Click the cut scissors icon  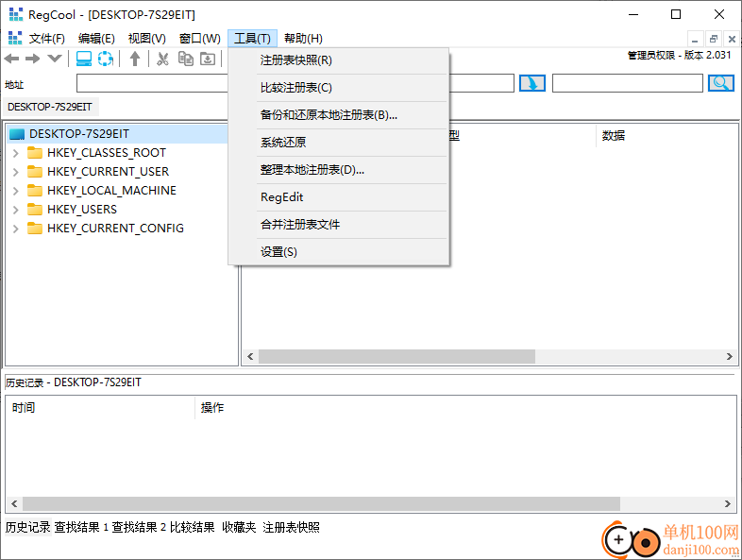coord(162,59)
